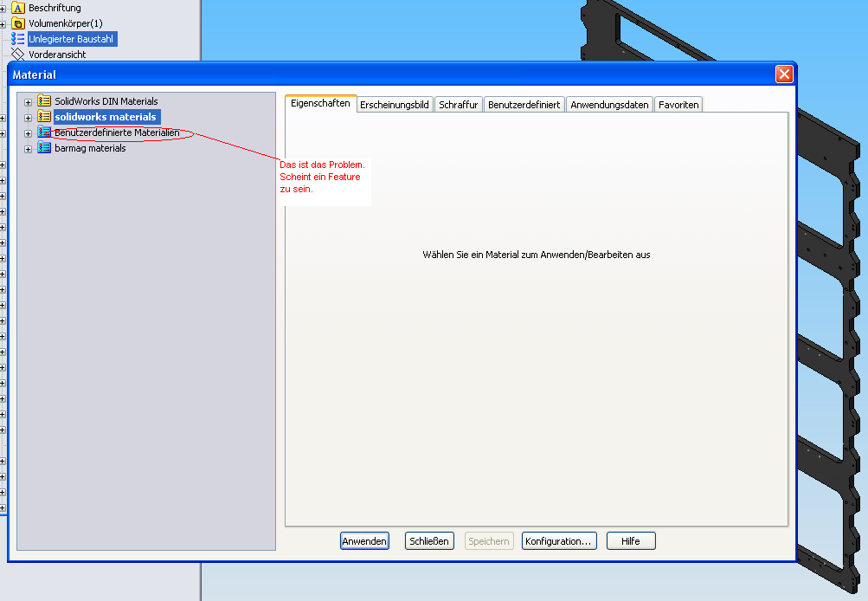The width and height of the screenshot is (868, 601).
Task: Open the Konfiguration... dialog
Action: click(x=558, y=541)
